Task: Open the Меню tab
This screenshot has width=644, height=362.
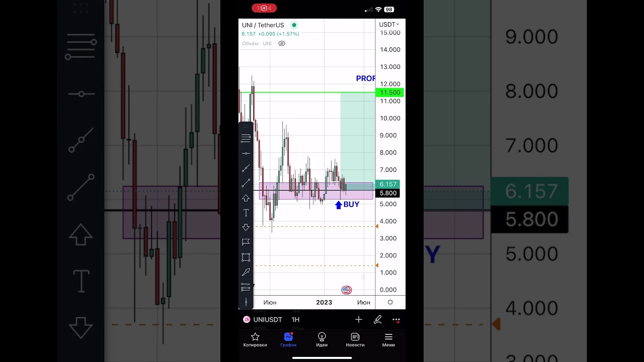Action: click(388, 339)
